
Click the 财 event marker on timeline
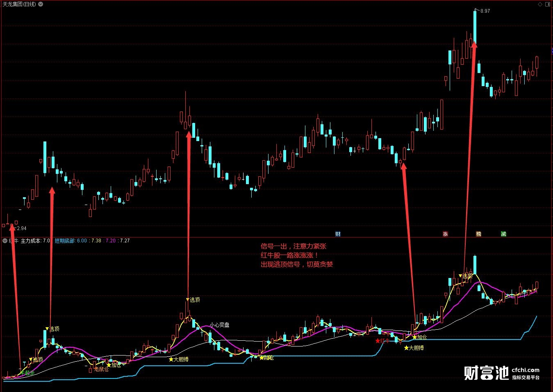[338, 234]
